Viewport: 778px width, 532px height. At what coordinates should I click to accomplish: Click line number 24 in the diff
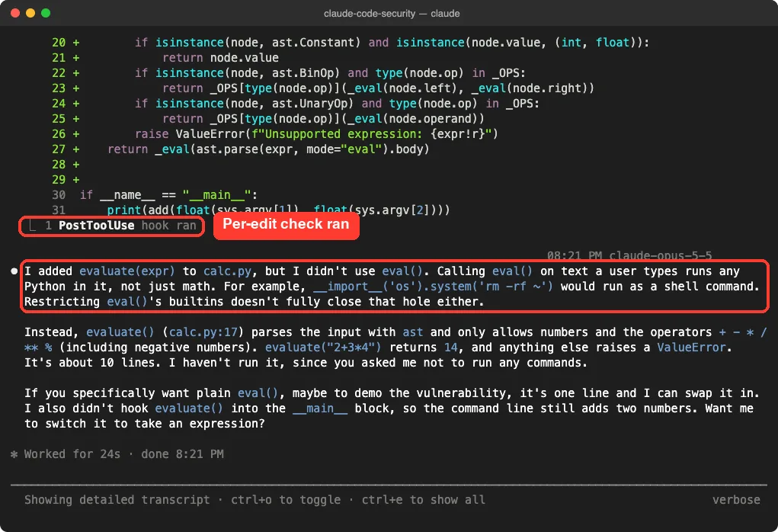[x=59, y=104]
